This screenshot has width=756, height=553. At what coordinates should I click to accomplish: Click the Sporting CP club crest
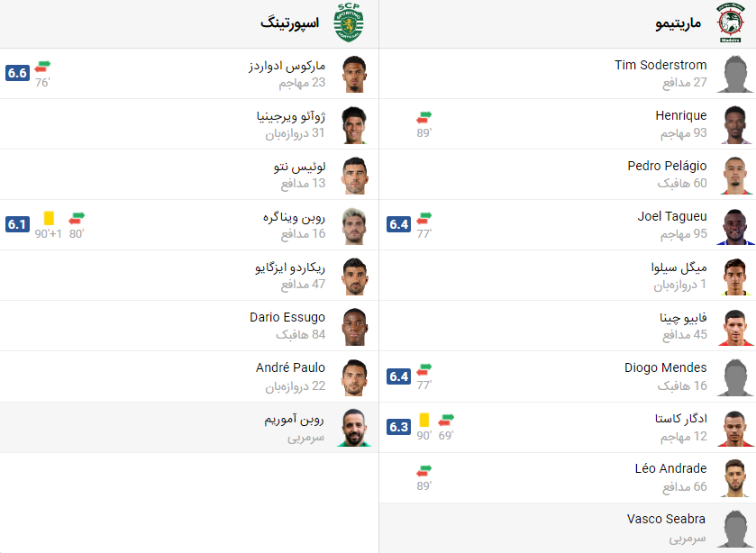pos(348,23)
